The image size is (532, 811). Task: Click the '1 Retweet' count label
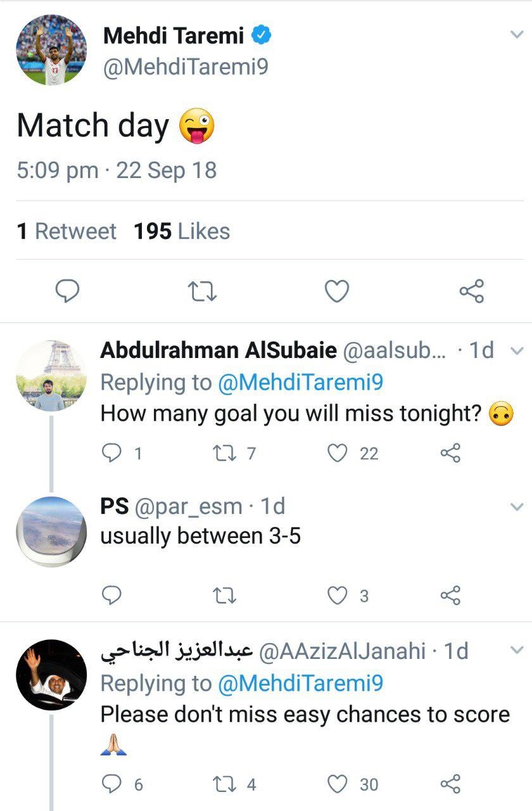click(x=66, y=231)
